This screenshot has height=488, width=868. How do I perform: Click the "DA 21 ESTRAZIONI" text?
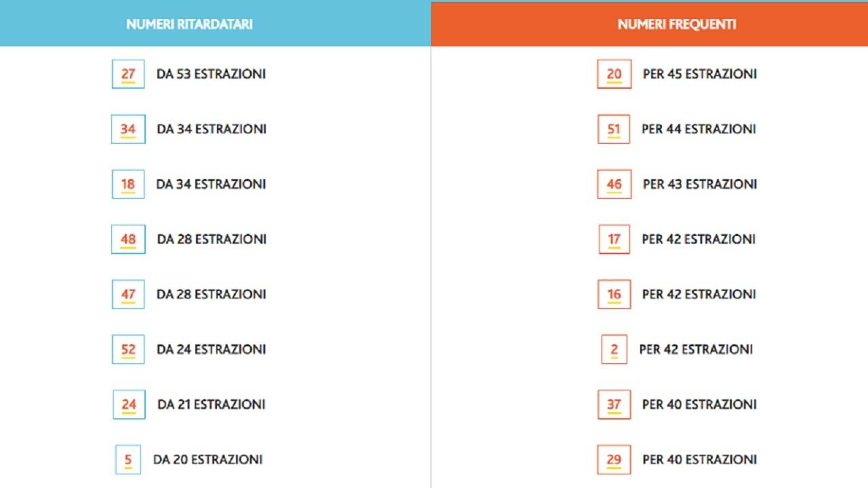tap(211, 405)
